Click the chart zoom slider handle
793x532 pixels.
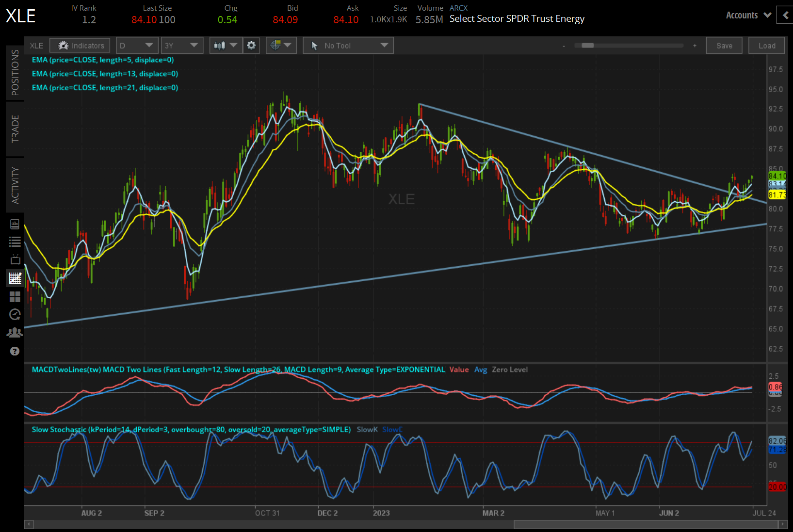click(x=587, y=46)
